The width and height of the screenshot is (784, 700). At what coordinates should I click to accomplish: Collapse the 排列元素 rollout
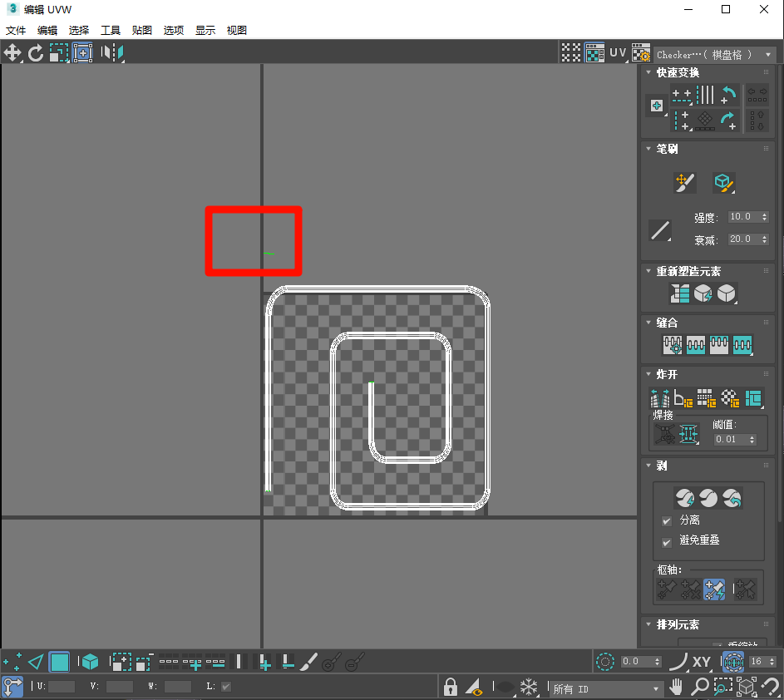point(648,624)
